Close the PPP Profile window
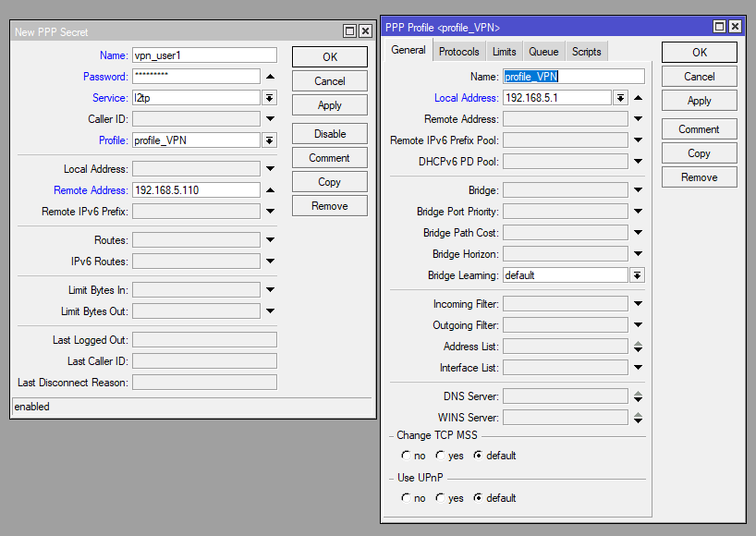The height and width of the screenshot is (536, 756). (735, 27)
